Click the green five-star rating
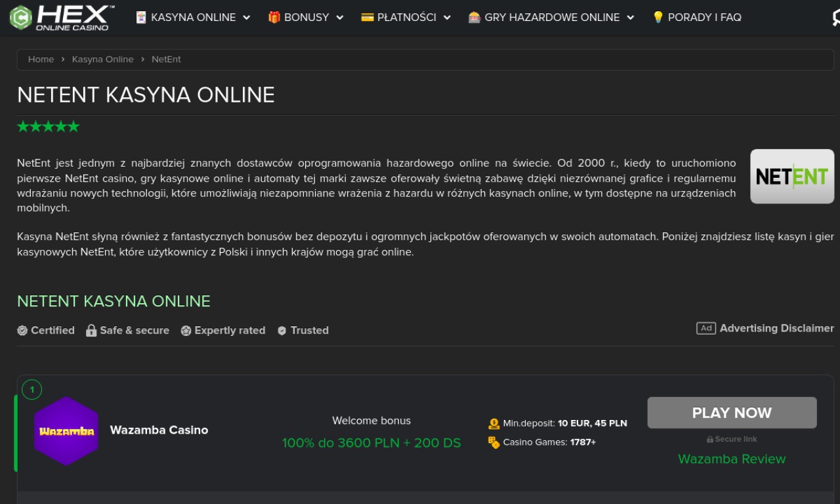 [x=49, y=126]
